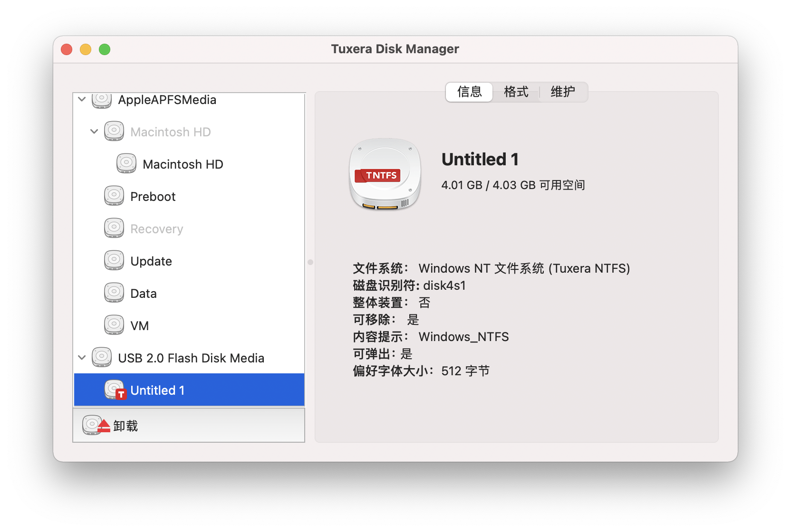Collapse the USB 2.0 Flash Disk Media node
This screenshot has height=532, width=791.
coord(82,358)
